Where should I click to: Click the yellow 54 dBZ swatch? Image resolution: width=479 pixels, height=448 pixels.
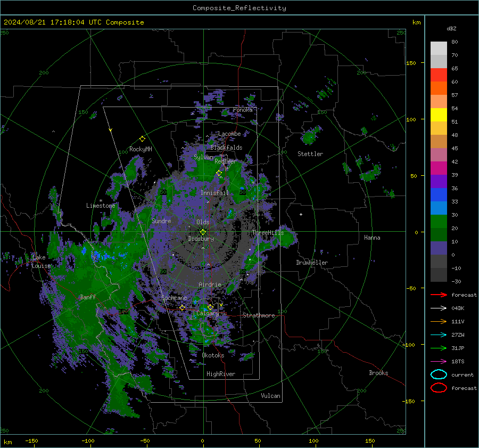pyautogui.click(x=439, y=115)
